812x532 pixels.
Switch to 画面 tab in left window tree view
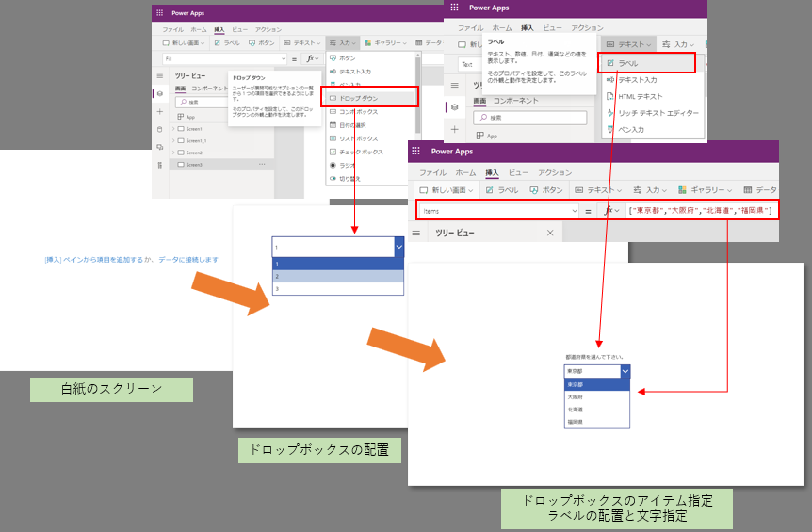(180, 89)
